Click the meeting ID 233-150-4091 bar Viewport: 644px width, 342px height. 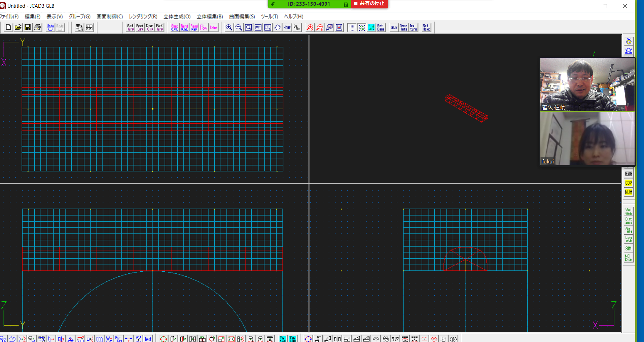[x=309, y=4]
